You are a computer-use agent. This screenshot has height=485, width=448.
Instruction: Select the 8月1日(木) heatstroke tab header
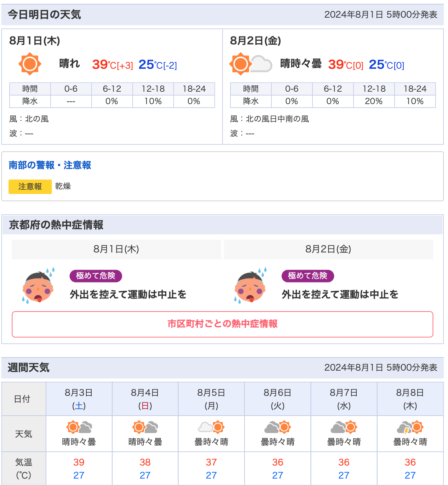[x=116, y=249]
